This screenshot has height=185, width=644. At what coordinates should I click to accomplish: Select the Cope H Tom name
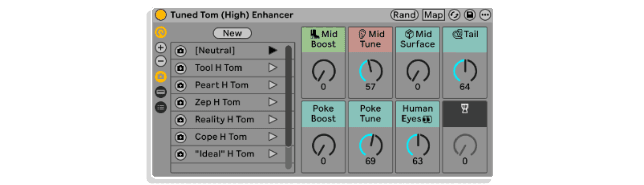pyautogui.click(x=221, y=137)
